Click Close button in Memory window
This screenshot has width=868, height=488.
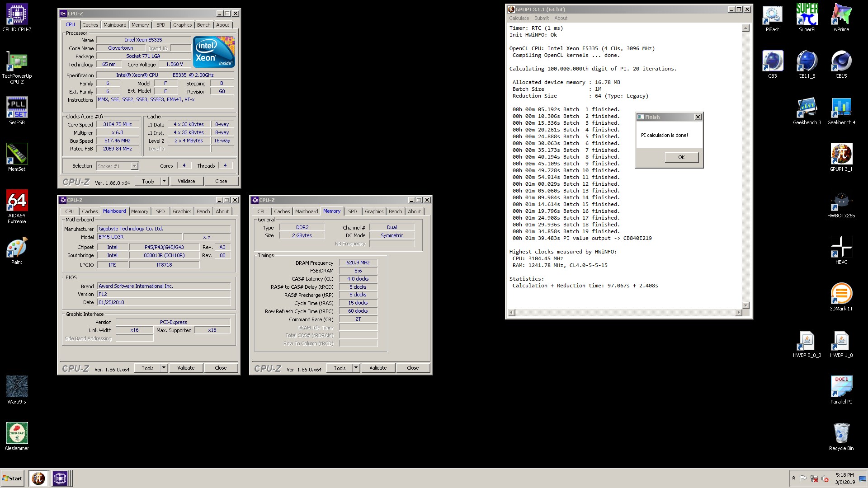click(x=413, y=368)
